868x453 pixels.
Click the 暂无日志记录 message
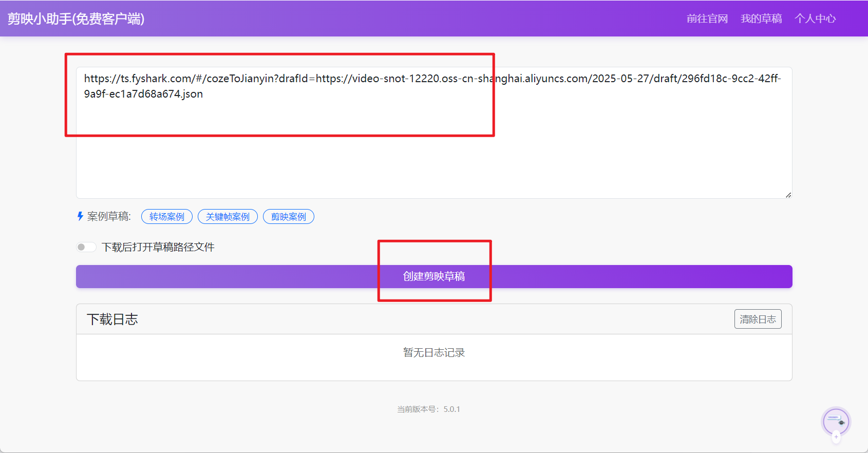click(x=434, y=352)
